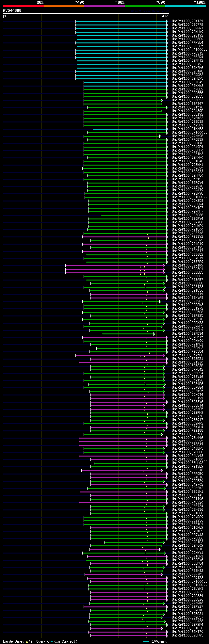
Task: Follow the UniRef100_B8AS47 link
Action: click(x=187, y=104)
